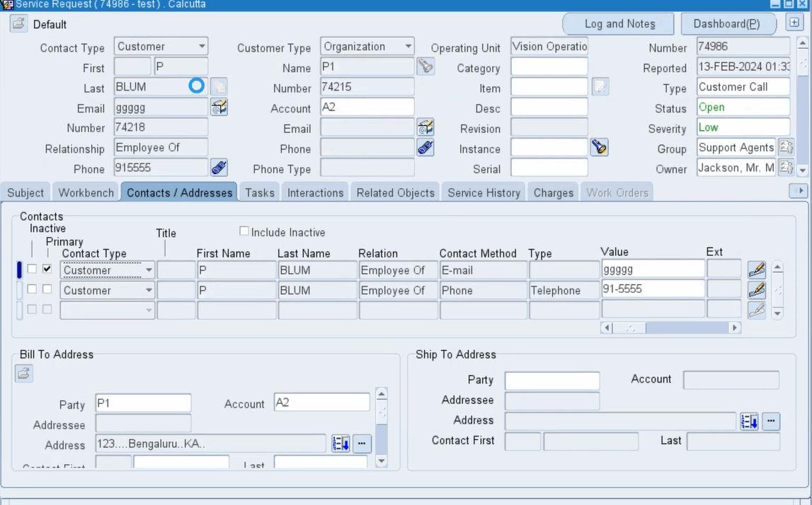The height and width of the screenshot is (505, 812).
Task: Open Contact Type dropdown on E-mail row
Action: pyautogui.click(x=149, y=270)
